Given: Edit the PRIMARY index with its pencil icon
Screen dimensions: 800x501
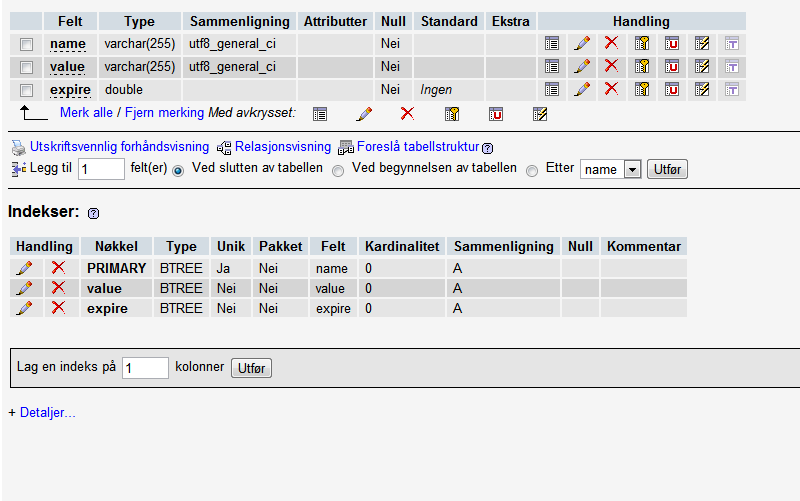Looking at the screenshot, I should [x=25, y=268].
